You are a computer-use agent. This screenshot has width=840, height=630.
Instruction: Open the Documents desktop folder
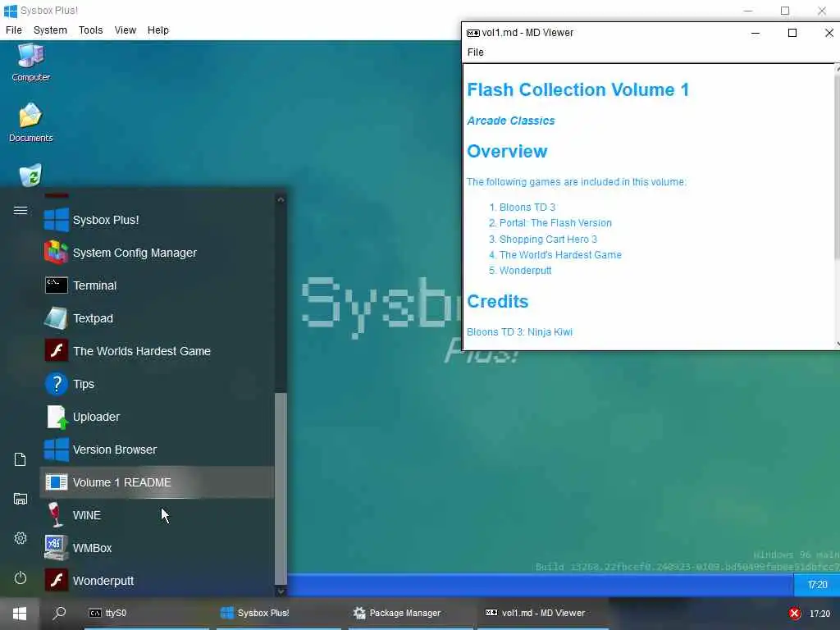31,123
